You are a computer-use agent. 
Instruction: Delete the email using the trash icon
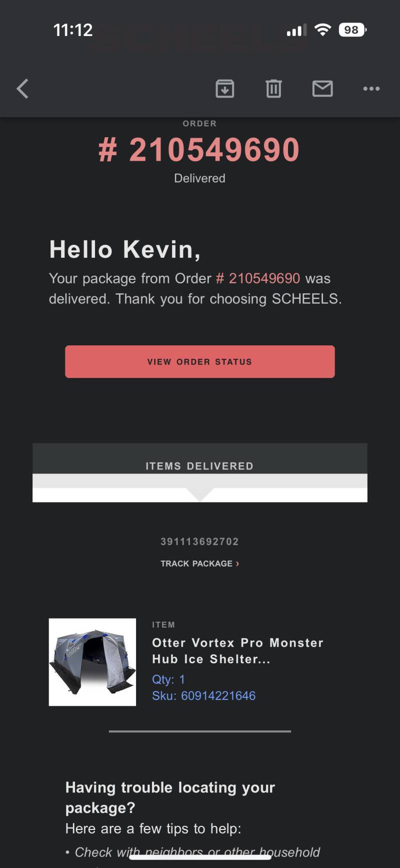coord(273,89)
